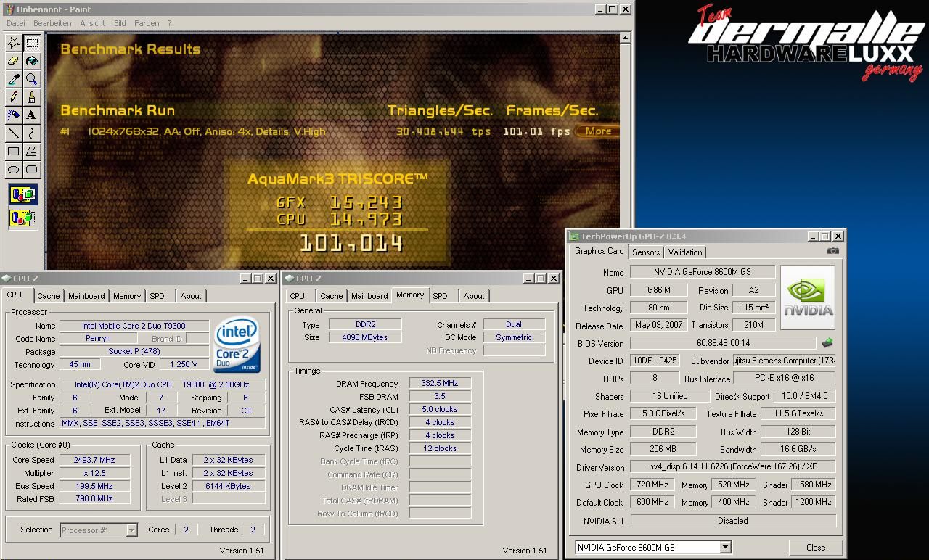The image size is (929, 560).
Task: Open Cache tab in right CPU-Z window
Action: tap(332, 296)
